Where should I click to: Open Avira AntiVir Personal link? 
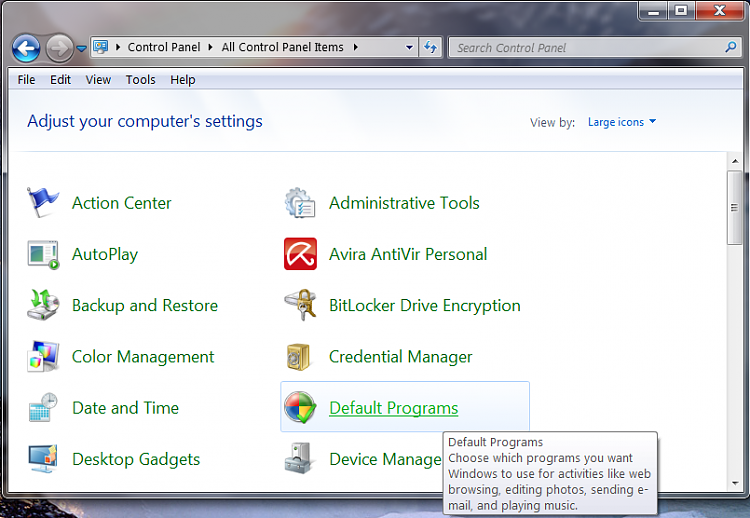(408, 254)
